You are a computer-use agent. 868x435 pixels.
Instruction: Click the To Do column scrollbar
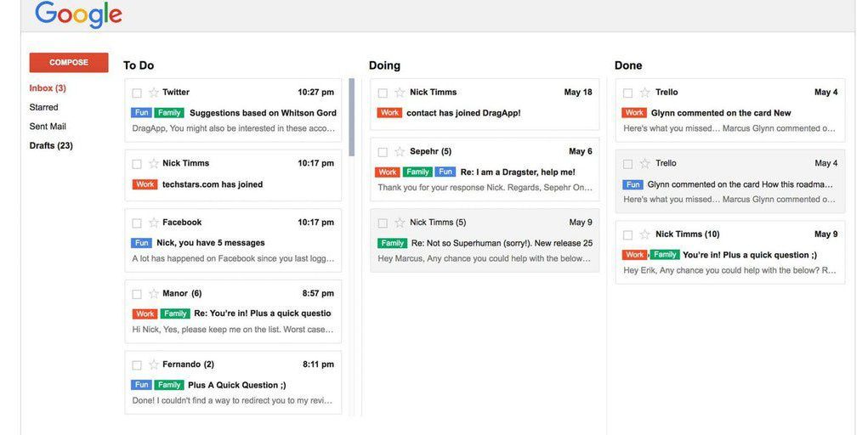click(x=351, y=117)
